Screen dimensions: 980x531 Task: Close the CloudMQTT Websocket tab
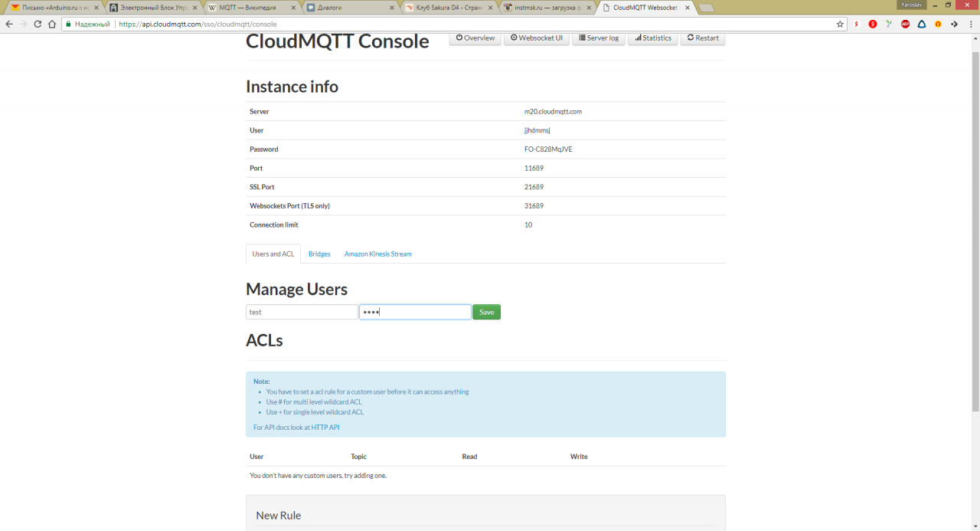pyautogui.click(x=687, y=8)
